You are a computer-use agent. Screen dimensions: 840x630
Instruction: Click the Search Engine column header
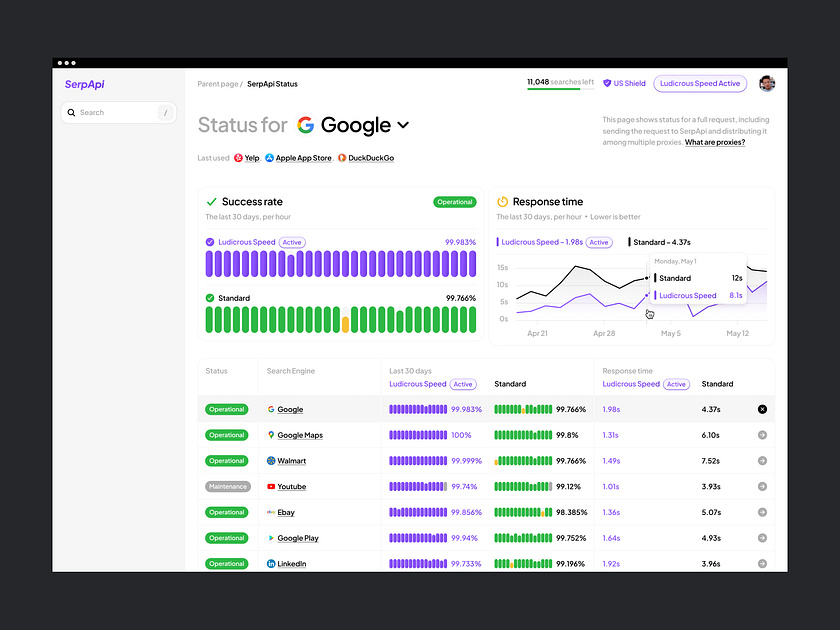click(290, 371)
